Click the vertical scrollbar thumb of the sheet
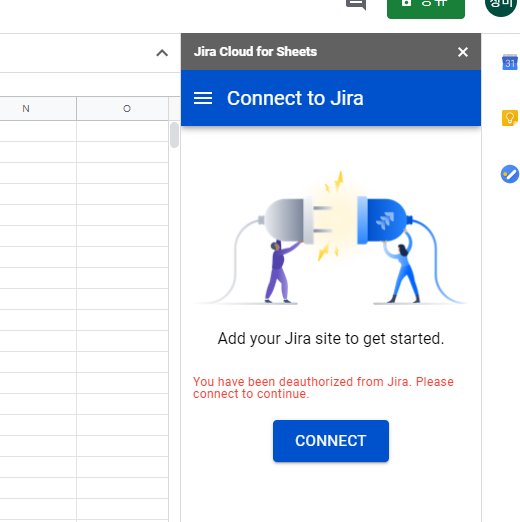The image size is (520, 522). (x=174, y=135)
